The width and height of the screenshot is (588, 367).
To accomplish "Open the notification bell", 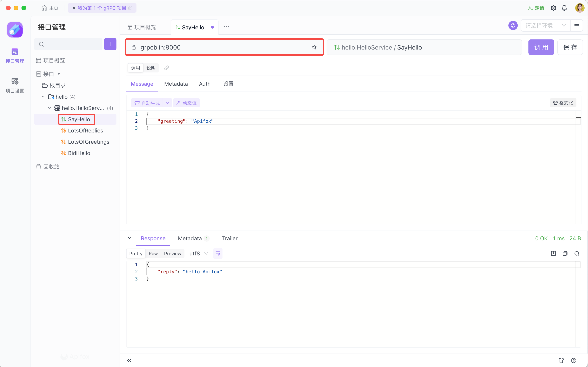I will coord(564,8).
